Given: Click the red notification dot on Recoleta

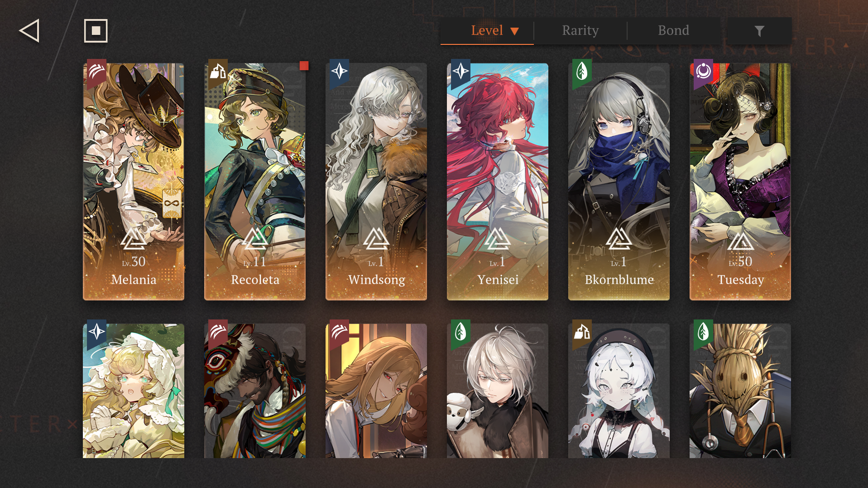Looking at the screenshot, I should coord(304,66).
